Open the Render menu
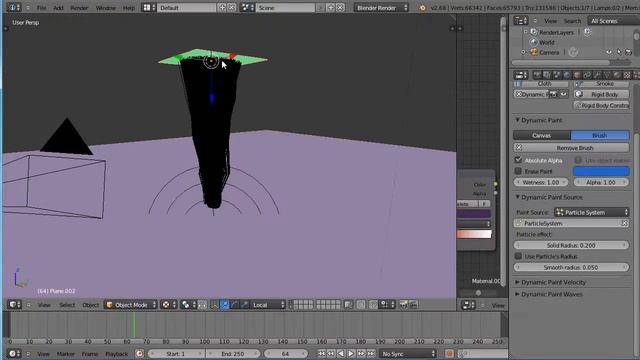 (x=79, y=7)
